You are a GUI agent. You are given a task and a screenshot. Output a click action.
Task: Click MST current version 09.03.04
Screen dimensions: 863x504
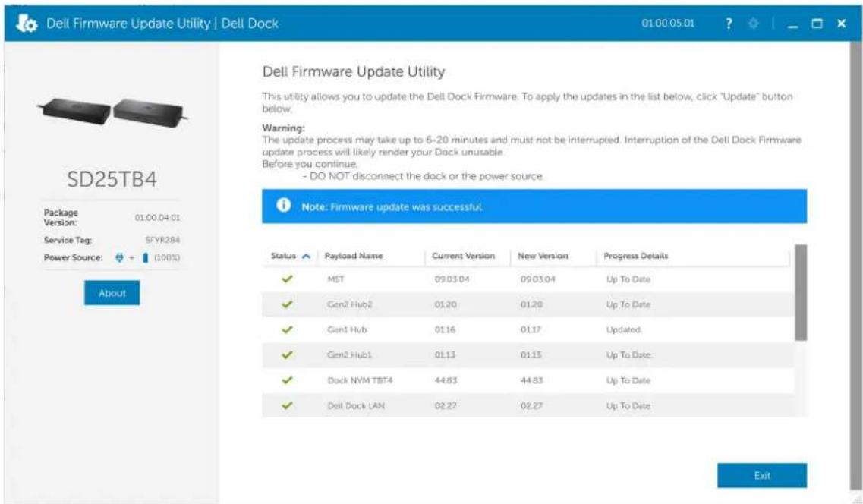452,279
